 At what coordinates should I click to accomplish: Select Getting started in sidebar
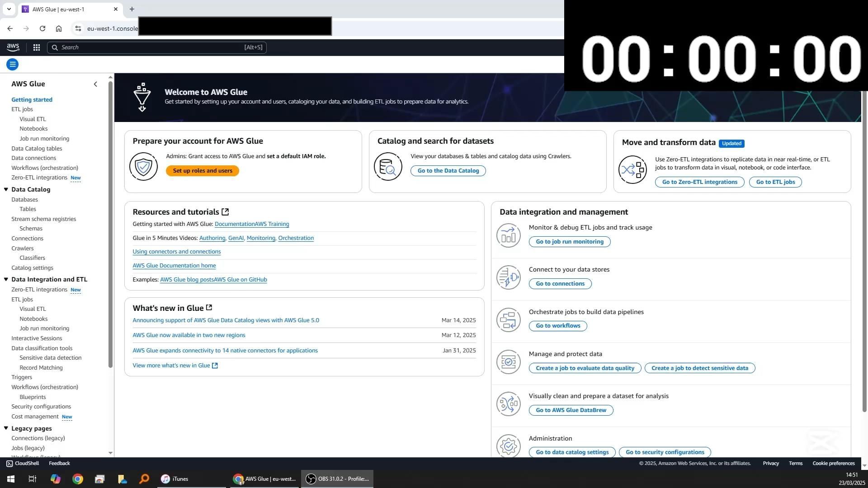[x=32, y=100]
